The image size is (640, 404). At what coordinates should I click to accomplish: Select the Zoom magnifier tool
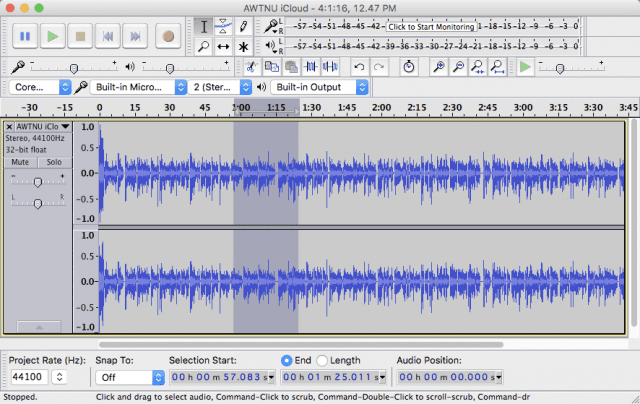203,46
